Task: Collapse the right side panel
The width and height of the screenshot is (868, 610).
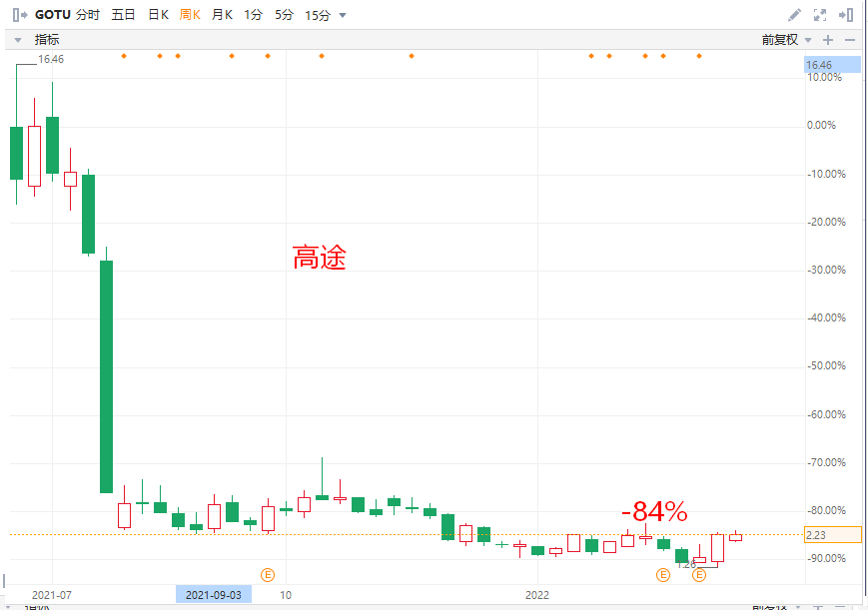Action: [x=846, y=15]
